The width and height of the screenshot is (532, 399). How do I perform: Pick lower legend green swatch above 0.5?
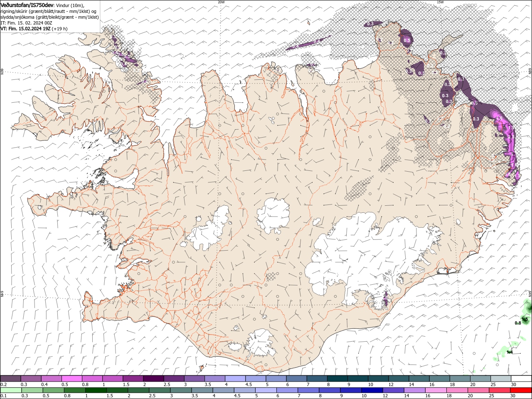coord(53,390)
